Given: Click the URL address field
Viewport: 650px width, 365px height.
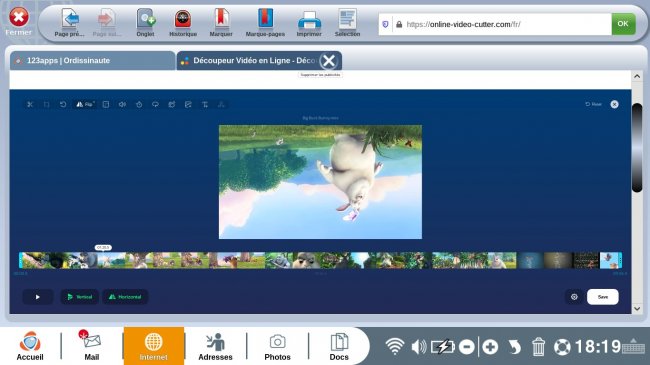Looking at the screenshot, I should 502,24.
